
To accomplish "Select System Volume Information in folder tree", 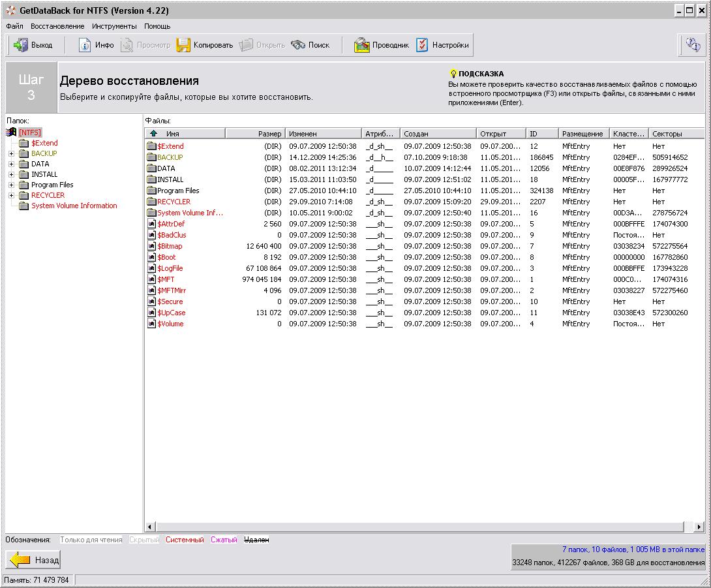I will tap(74, 206).
